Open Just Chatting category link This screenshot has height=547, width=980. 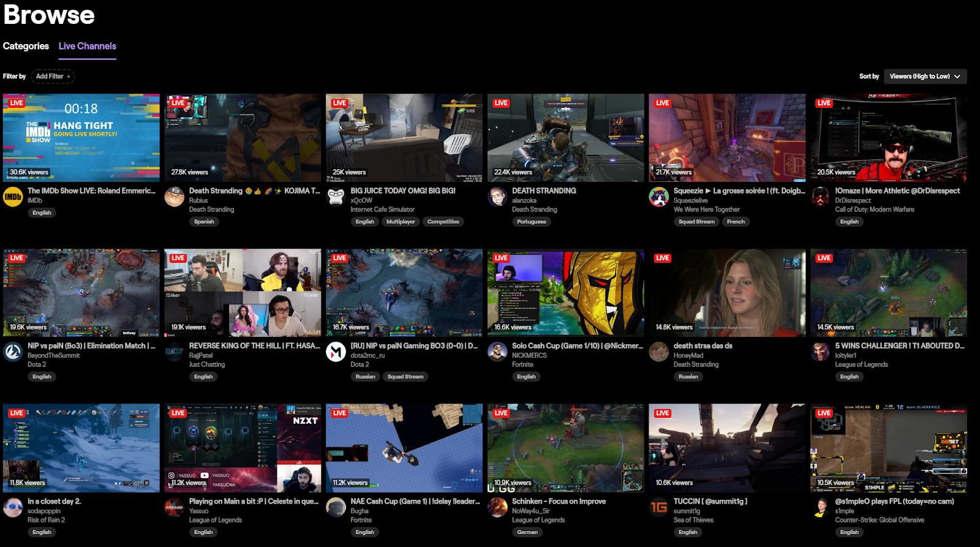point(207,364)
